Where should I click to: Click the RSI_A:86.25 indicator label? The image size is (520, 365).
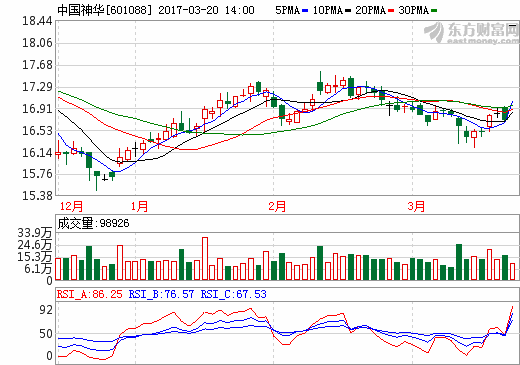(90, 294)
